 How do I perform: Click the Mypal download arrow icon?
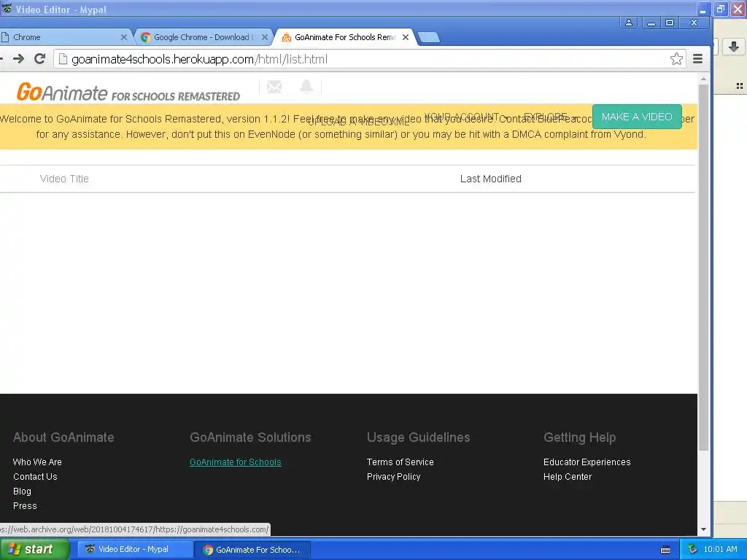[734, 47]
